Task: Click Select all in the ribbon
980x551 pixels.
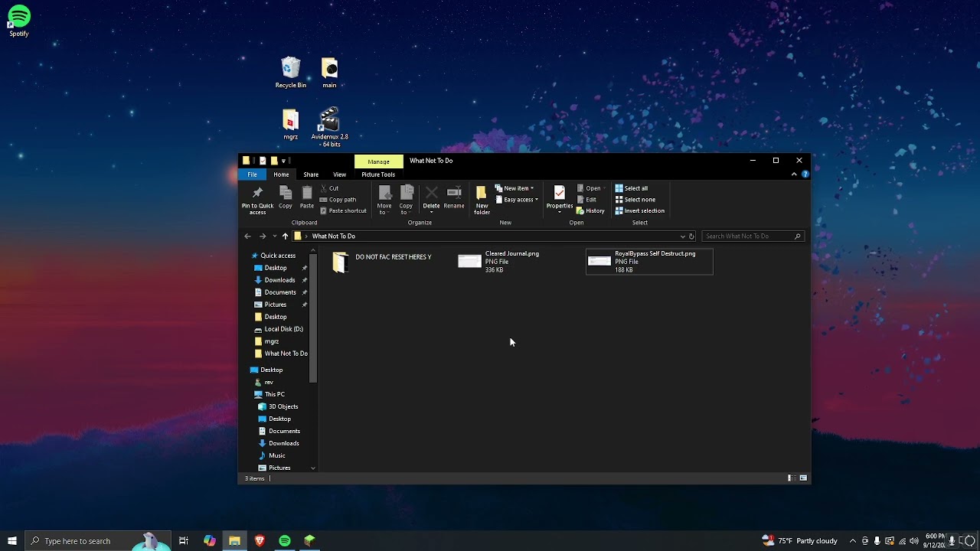Action: [632, 188]
